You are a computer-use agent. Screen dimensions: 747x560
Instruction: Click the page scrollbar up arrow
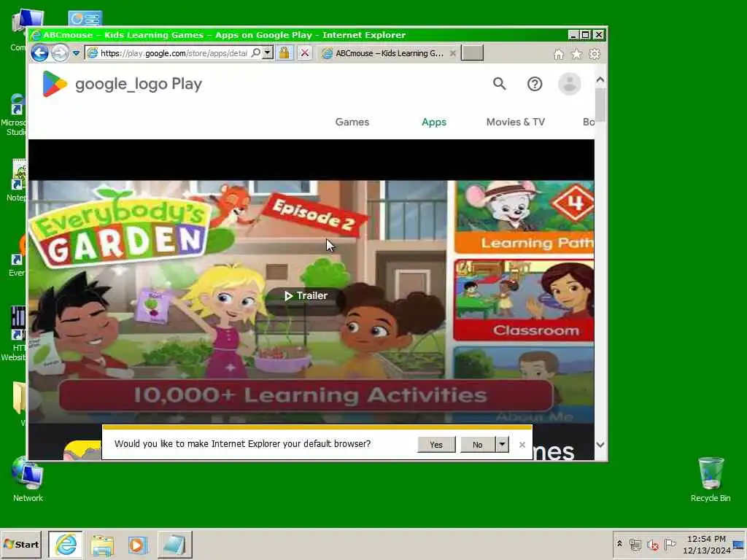[600, 80]
